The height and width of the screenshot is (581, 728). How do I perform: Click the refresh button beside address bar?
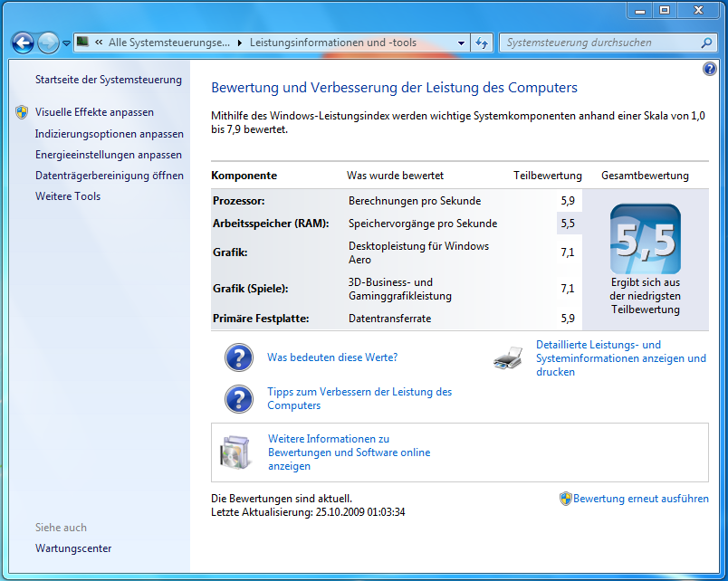(482, 43)
